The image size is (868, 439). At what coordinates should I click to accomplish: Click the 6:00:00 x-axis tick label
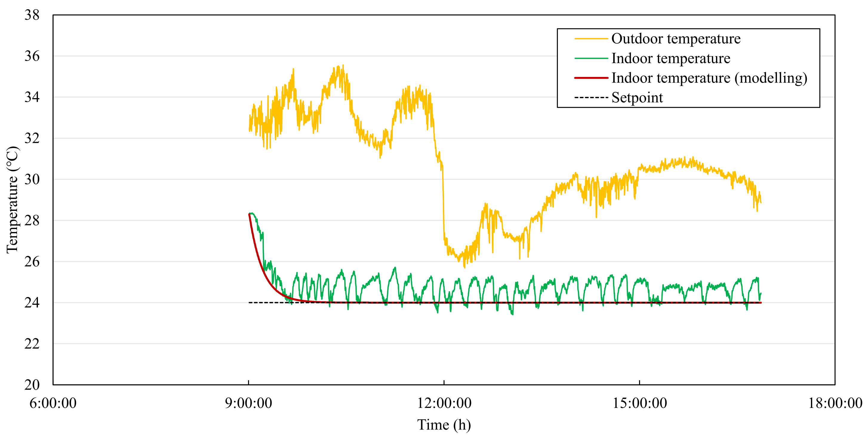coord(53,403)
